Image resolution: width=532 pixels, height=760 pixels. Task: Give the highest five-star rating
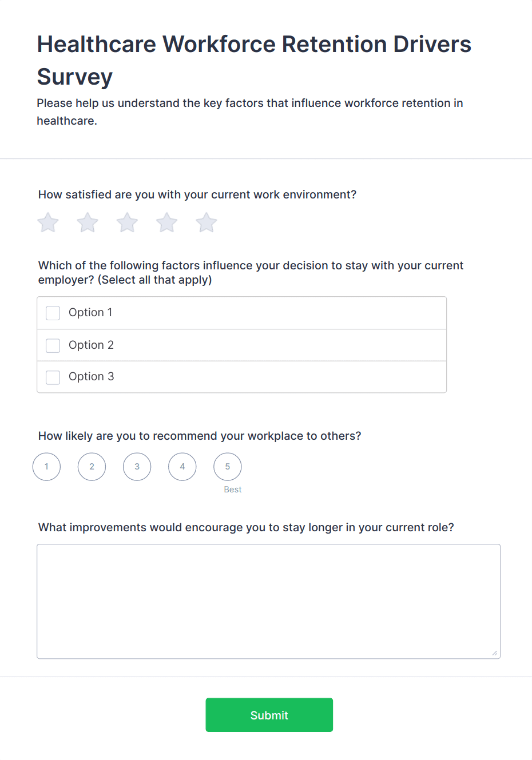coord(205,222)
